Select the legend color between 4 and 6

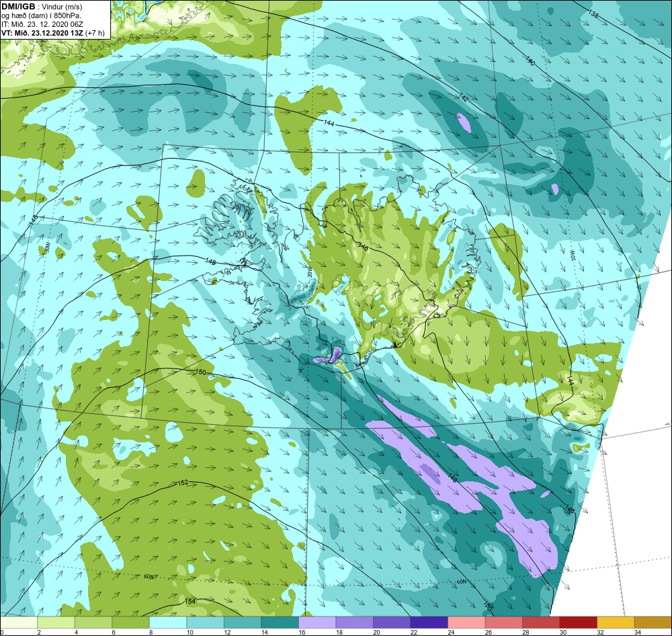pyautogui.click(x=93, y=622)
